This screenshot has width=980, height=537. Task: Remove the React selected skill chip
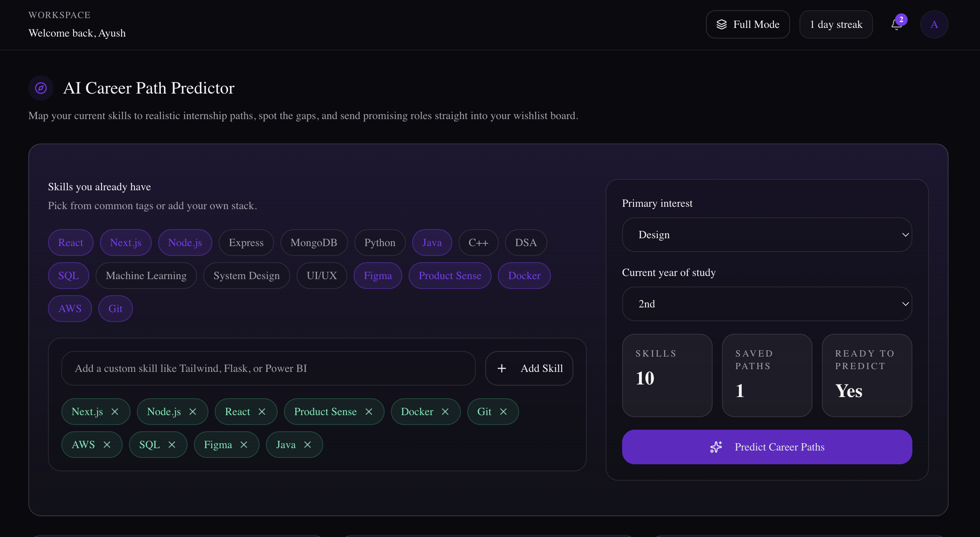(x=262, y=412)
